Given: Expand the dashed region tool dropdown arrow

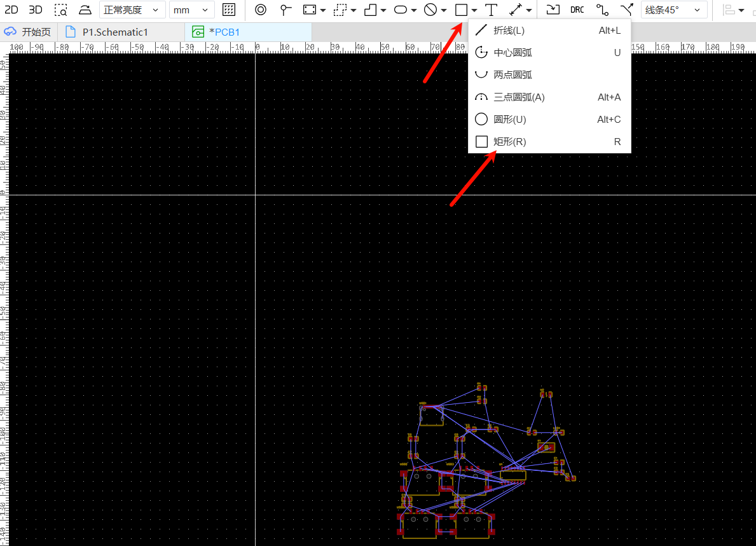Looking at the screenshot, I should click(x=354, y=10).
